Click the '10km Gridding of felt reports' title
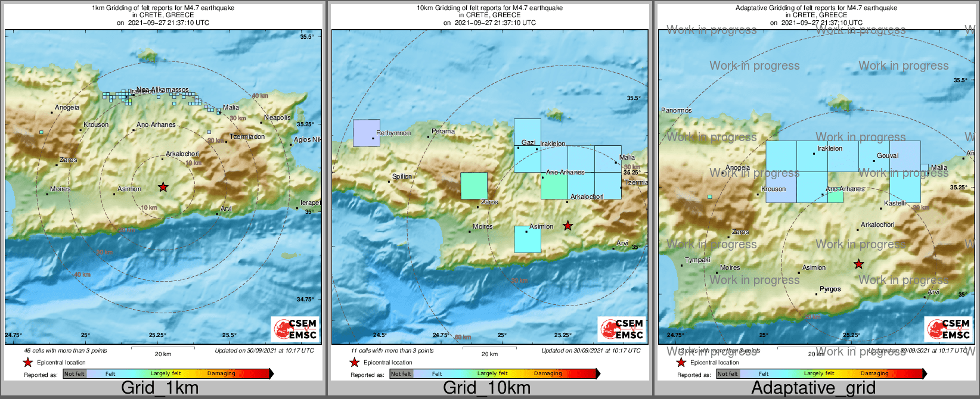 tap(489, 8)
